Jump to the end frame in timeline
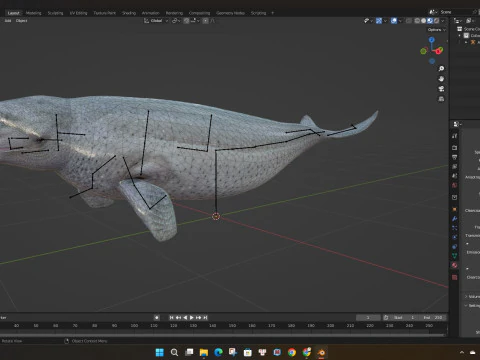Image resolution: width=480 pixels, height=360 pixels. (x=205, y=318)
